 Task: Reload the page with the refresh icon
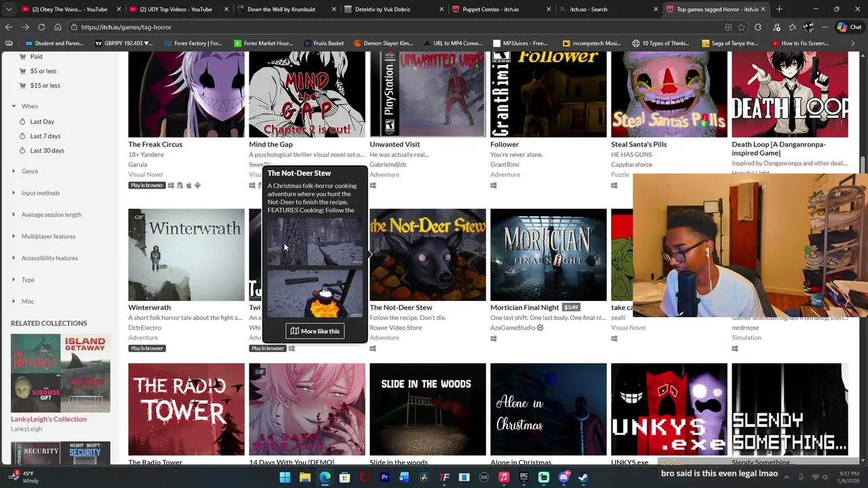tap(41, 27)
